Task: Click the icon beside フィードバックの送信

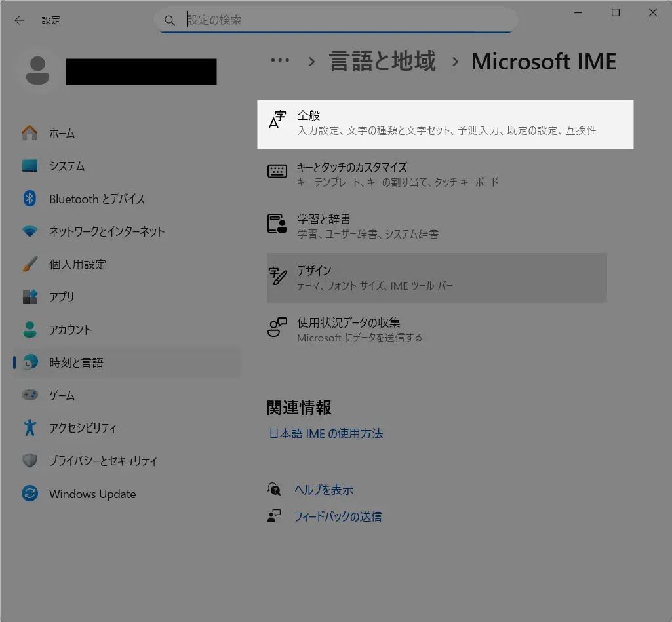Action: (x=274, y=516)
